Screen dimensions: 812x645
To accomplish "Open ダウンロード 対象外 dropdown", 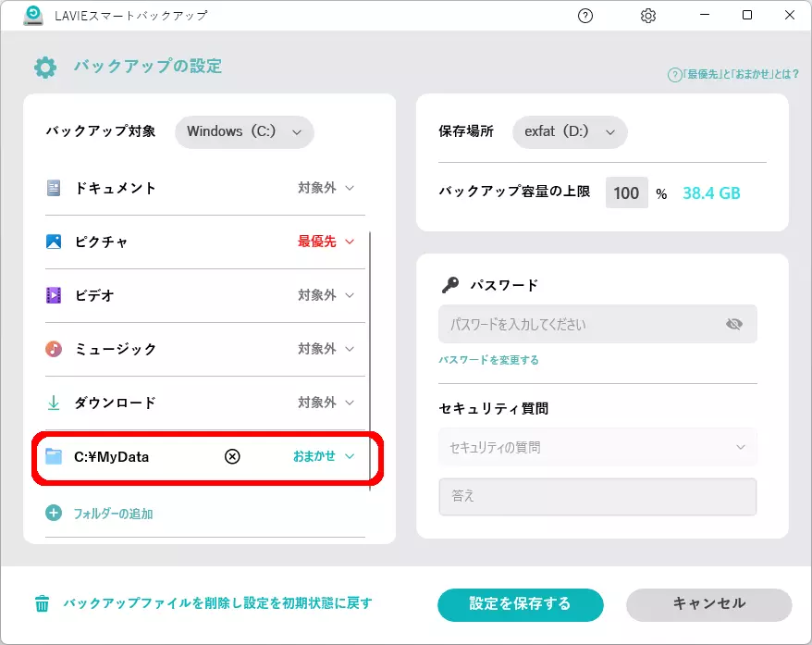I will point(326,403).
